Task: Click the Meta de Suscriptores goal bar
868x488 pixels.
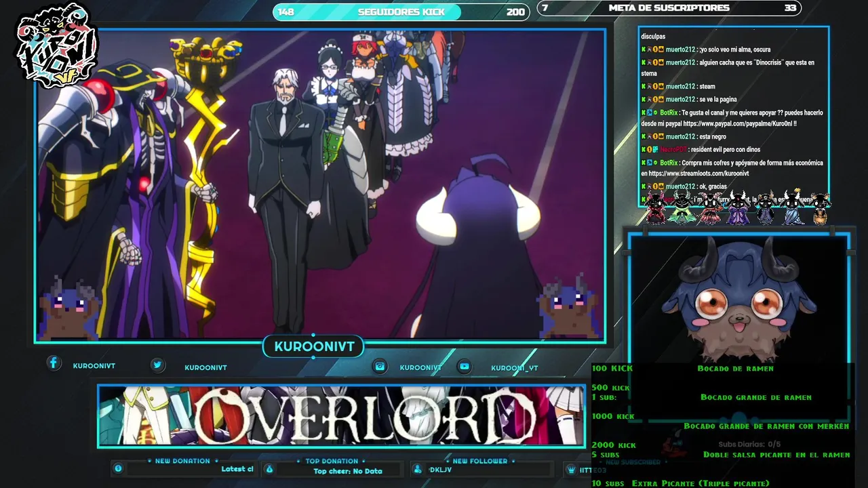Action: (x=669, y=8)
